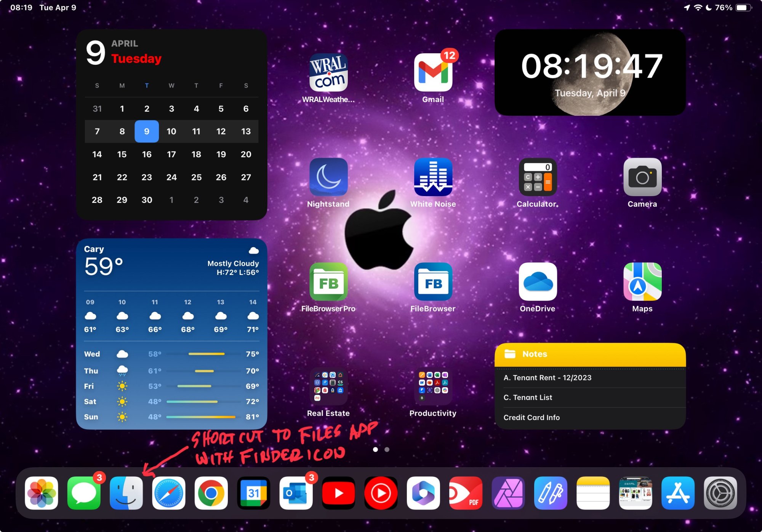
Task: Open the Real Estate app folder
Action: coord(328,387)
